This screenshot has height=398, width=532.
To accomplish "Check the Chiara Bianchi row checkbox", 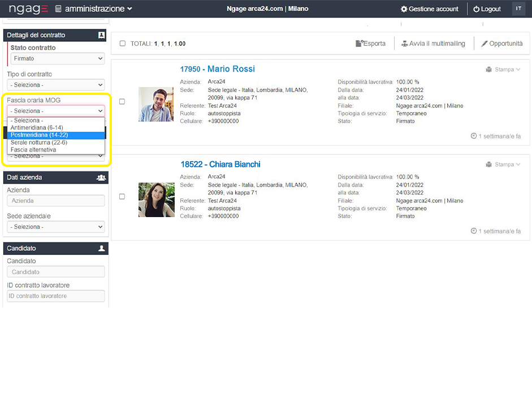I will pyautogui.click(x=122, y=197).
